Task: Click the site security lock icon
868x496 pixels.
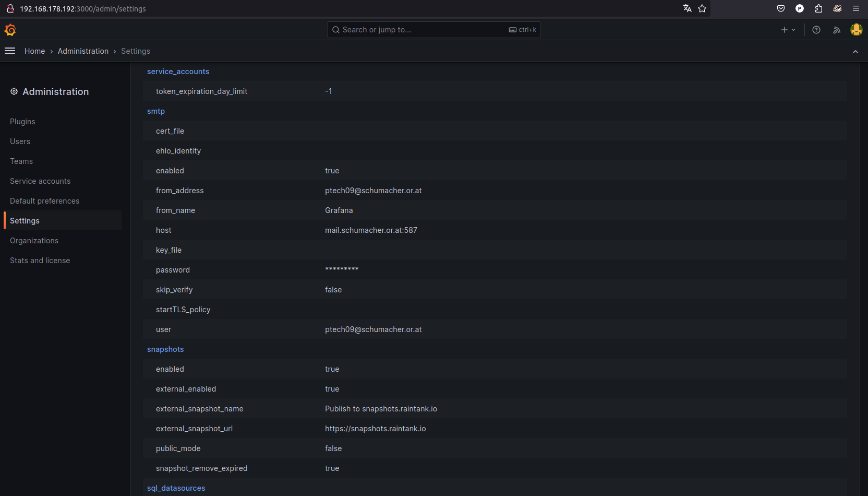Action: tap(10, 8)
